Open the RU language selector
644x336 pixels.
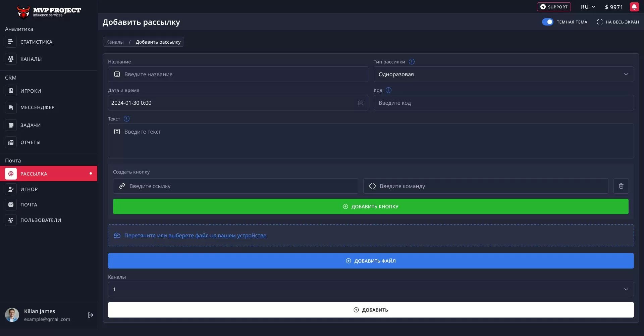point(588,7)
